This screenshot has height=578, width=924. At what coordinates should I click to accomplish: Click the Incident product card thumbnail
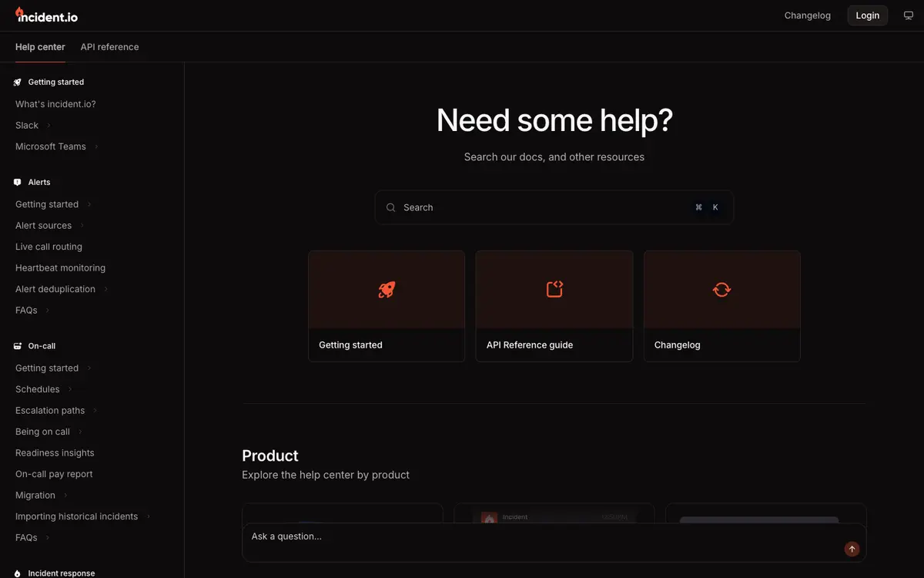pos(554,514)
